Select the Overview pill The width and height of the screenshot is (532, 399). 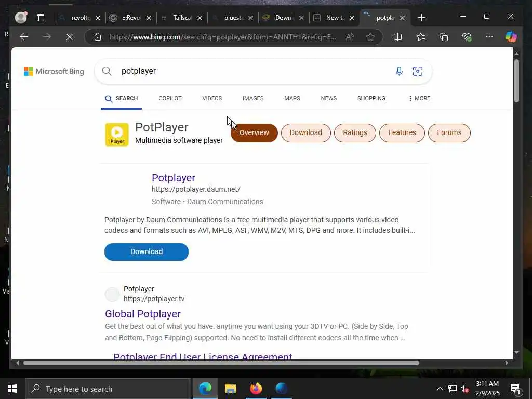click(254, 132)
